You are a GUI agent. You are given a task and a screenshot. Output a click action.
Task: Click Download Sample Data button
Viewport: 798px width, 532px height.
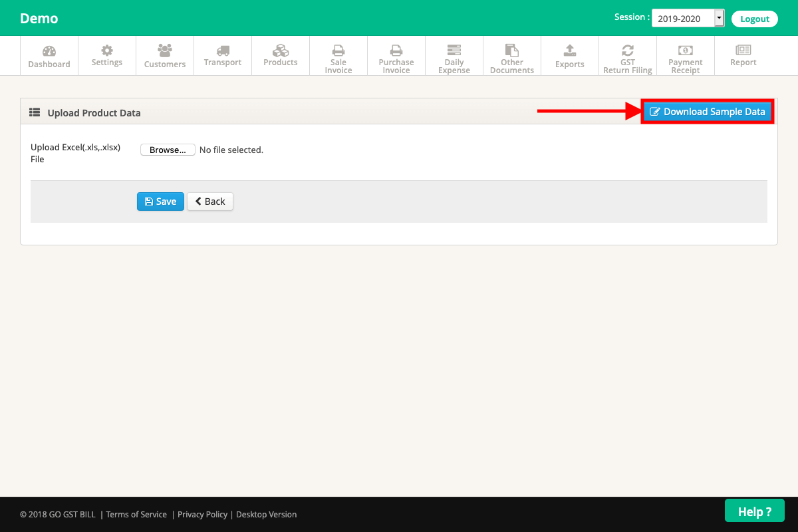[708, 112]
